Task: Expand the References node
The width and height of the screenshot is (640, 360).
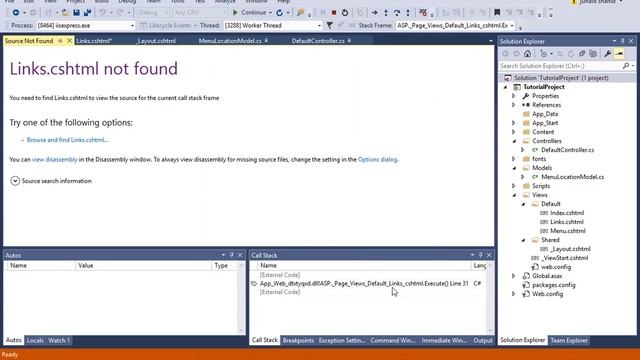Action: point(514,105)
